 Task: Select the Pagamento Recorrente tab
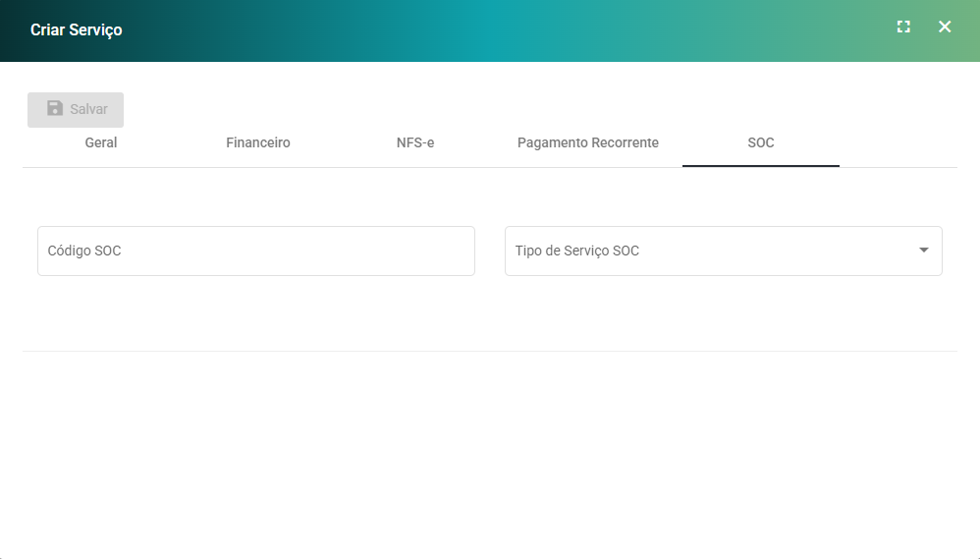[587, 142]
